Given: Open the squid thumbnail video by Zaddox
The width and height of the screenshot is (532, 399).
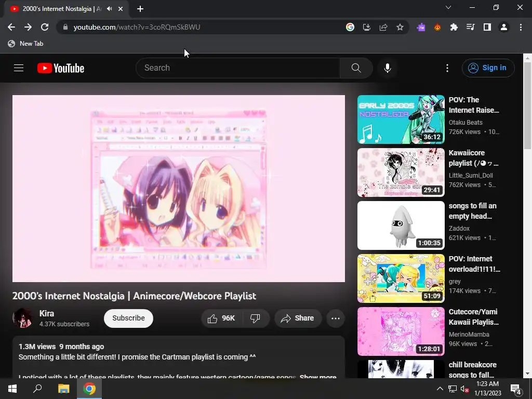Looking at the screenshot, I should pyautogui.click(x=401, y=225).
